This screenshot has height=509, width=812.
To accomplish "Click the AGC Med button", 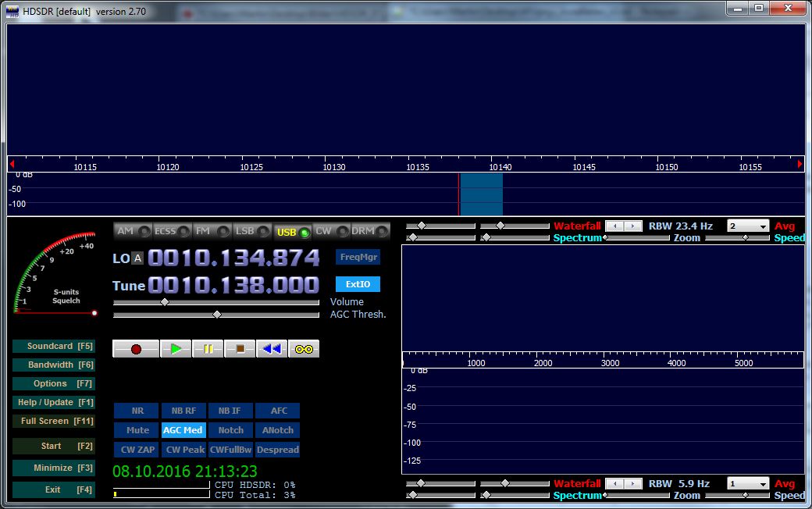I will click(183, 430).
